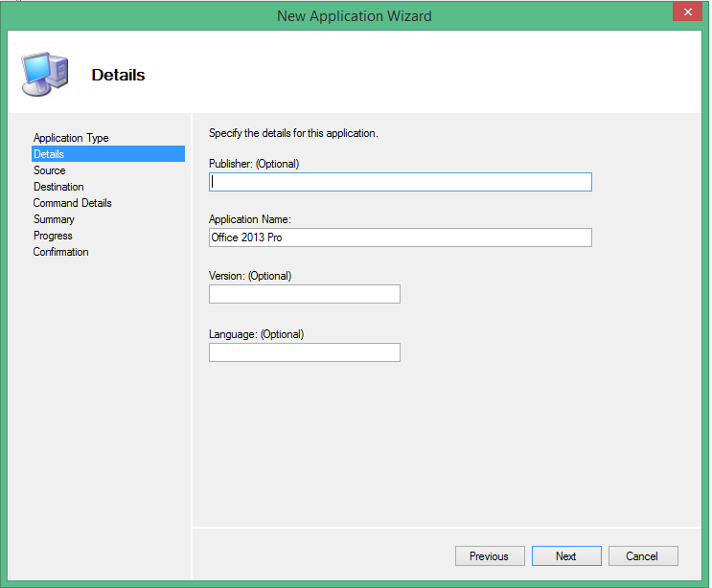
Task: Click the Publisher (Optional) label
Action: [254, 164]
